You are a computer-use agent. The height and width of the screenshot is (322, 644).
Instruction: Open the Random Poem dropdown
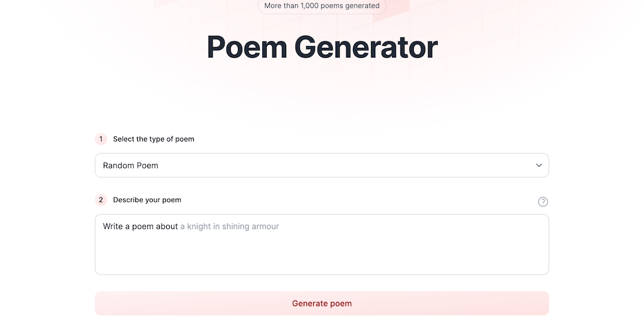pyautogui.click(x=321, y=165)
